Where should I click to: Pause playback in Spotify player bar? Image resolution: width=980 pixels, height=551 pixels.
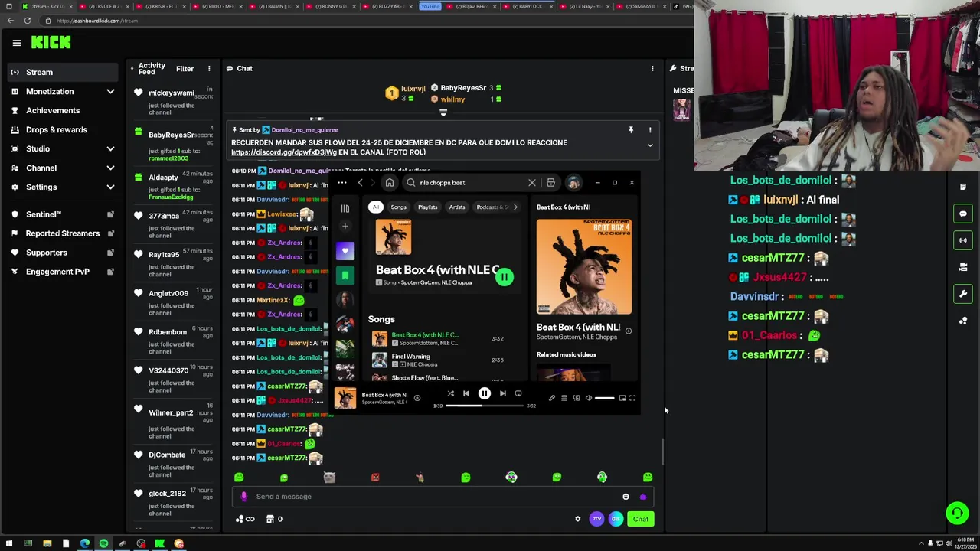tap(485, 393)
